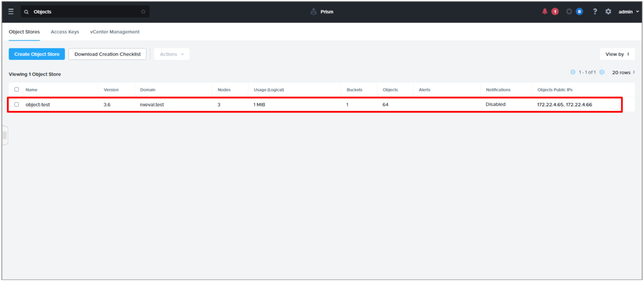This screenshot has height=281, width=644.
Task: Sort by the Alerts column header
Action: point(425,90)
